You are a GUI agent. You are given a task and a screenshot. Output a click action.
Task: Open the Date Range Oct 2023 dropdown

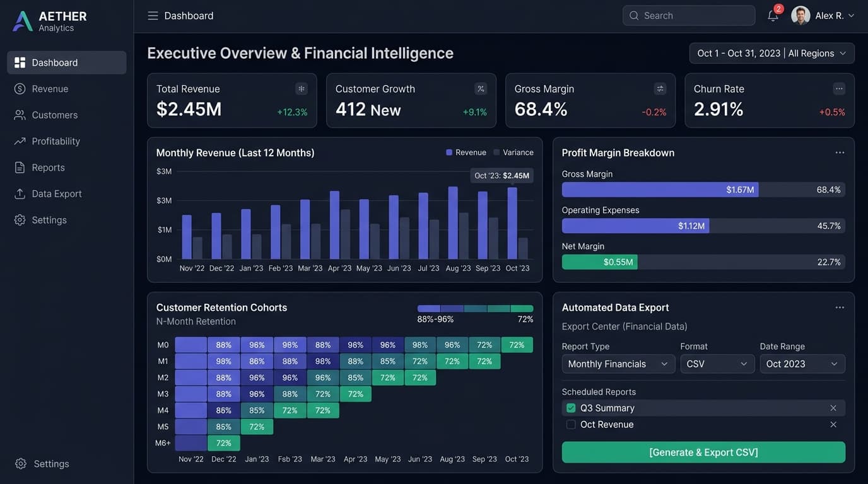tap(802, 364)
